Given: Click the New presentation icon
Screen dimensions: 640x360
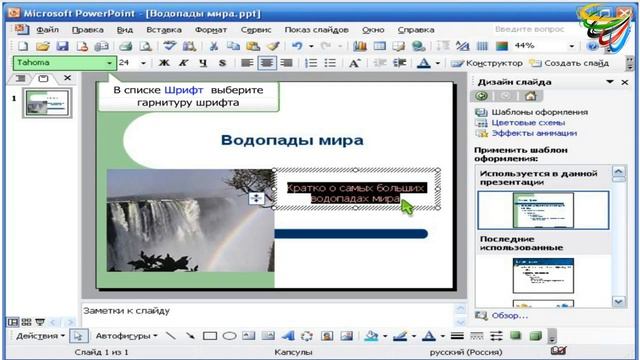Looking at the screenshot, I should [x=22, y=46].
